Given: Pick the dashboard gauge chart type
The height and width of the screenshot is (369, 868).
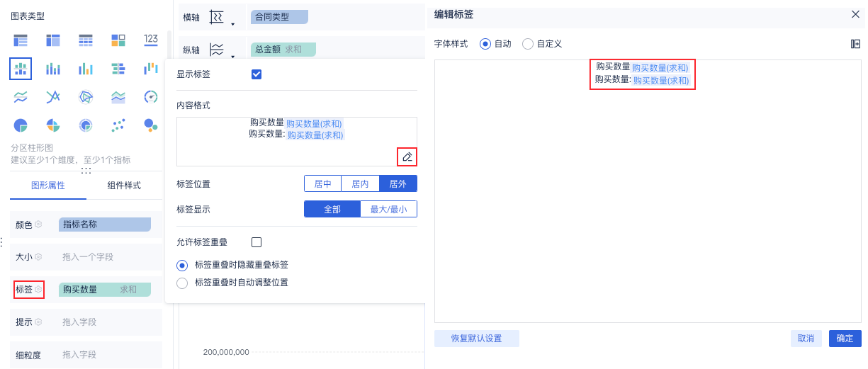Looking at the screenshot, I should click(151, 96).
